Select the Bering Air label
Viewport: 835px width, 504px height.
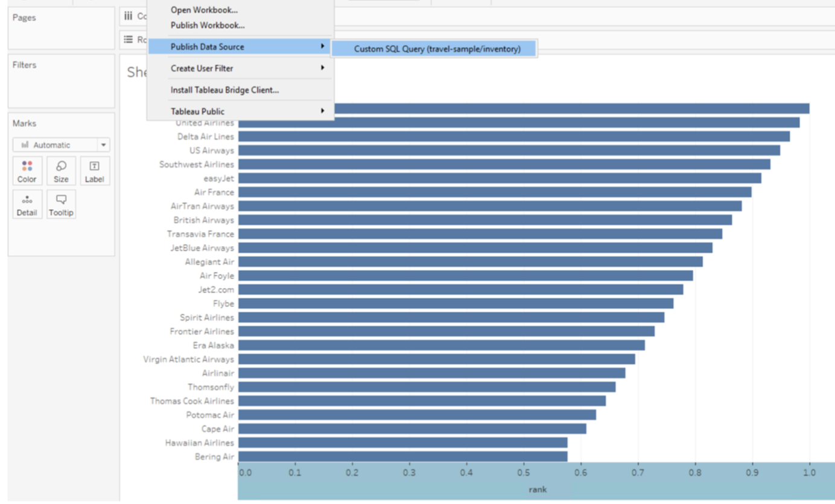[215, 457]
